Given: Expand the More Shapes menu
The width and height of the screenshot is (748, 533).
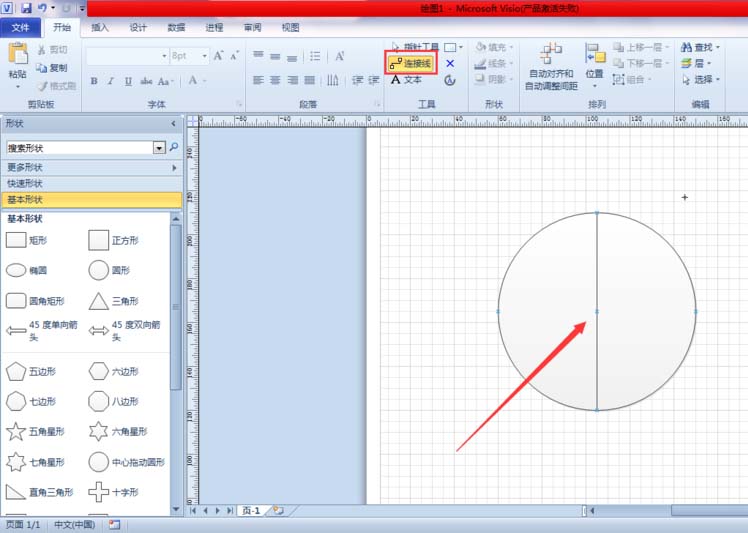Looking at the screenshot, I should coord(92,167).
